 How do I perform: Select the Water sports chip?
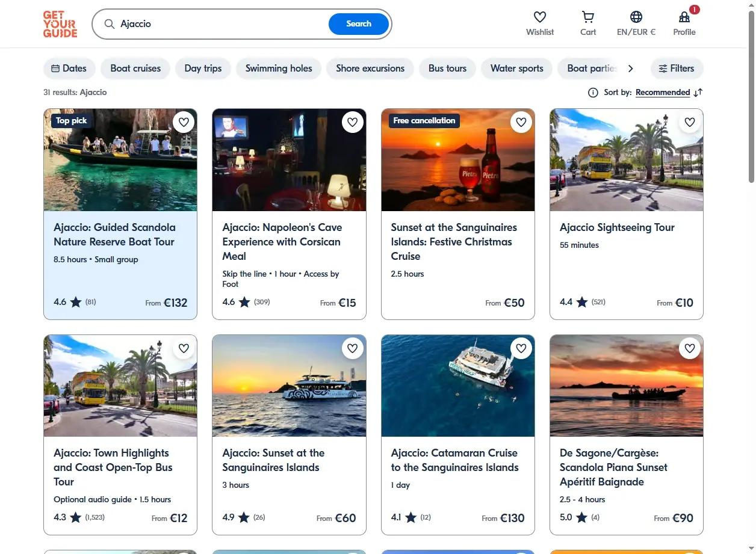[516, 69]
